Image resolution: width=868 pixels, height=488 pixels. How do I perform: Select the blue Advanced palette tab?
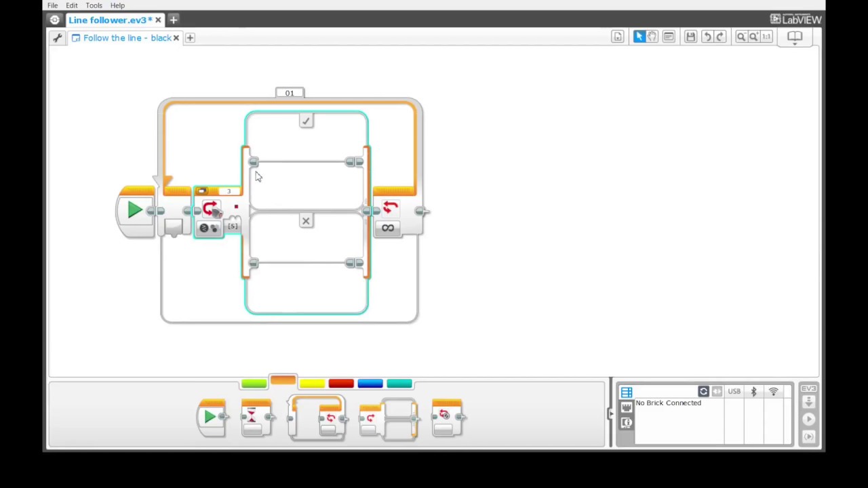coord(370,384)
